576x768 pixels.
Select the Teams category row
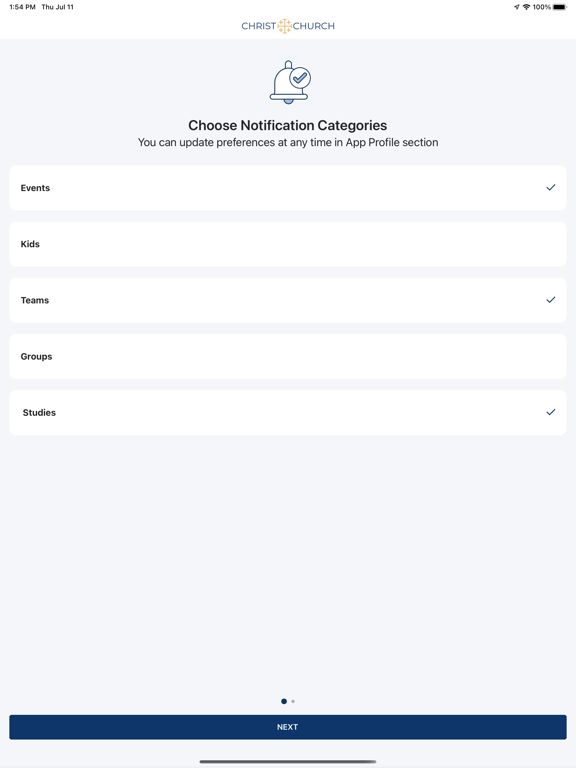coord(288,300)
